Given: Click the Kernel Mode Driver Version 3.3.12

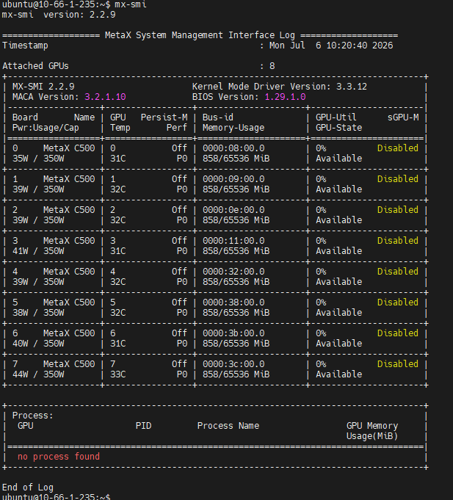Looking at the screenshot, I should click(279, 87).
